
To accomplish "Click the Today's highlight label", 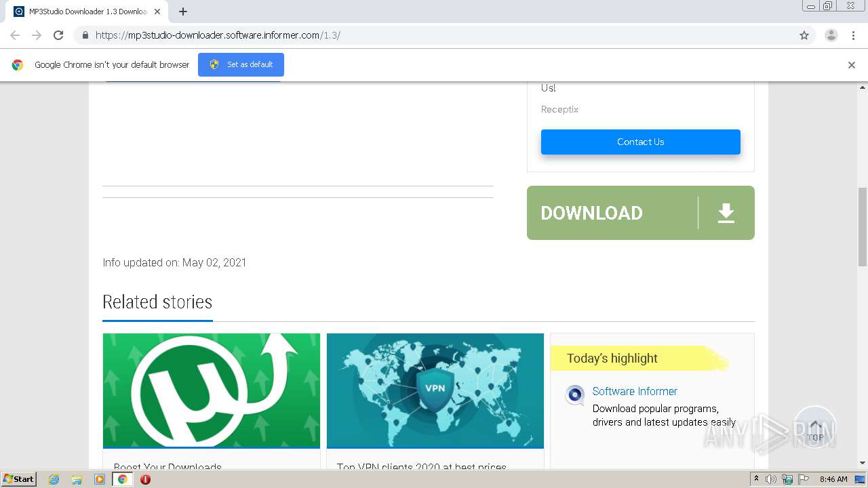I will tap(612, 359).
